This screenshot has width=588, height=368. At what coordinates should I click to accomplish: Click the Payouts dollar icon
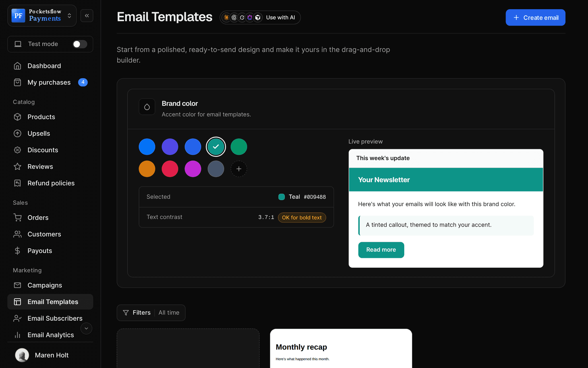[x=18, y=251]
